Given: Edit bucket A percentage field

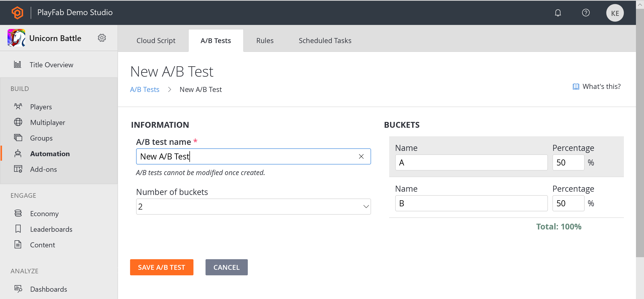Looking at the screenshot, I should [x=568, y=162].
